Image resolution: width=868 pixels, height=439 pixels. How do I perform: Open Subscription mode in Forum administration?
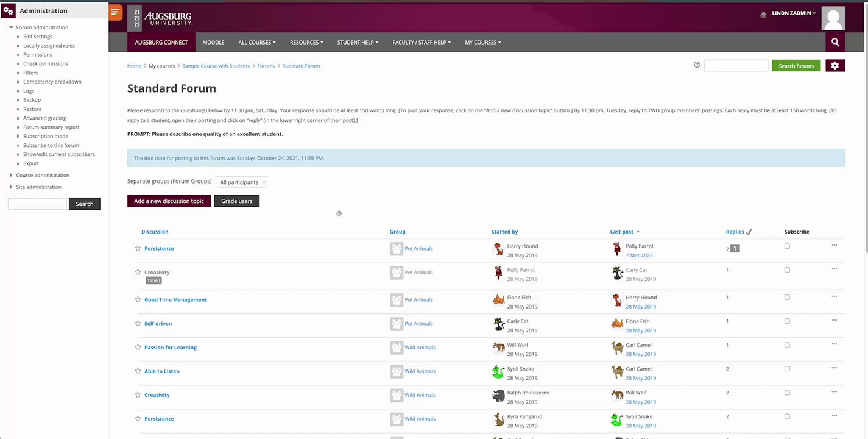pos(46,136)
